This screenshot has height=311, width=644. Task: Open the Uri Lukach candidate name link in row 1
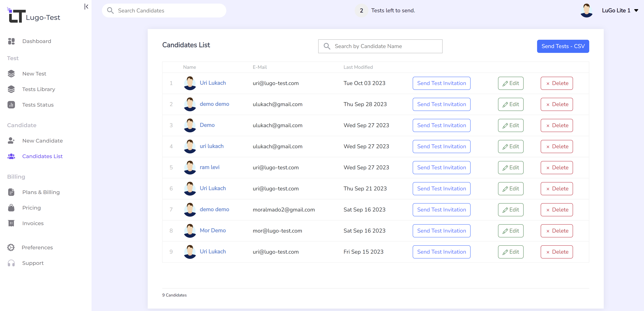pyautogui.click(x=212, y=83)
